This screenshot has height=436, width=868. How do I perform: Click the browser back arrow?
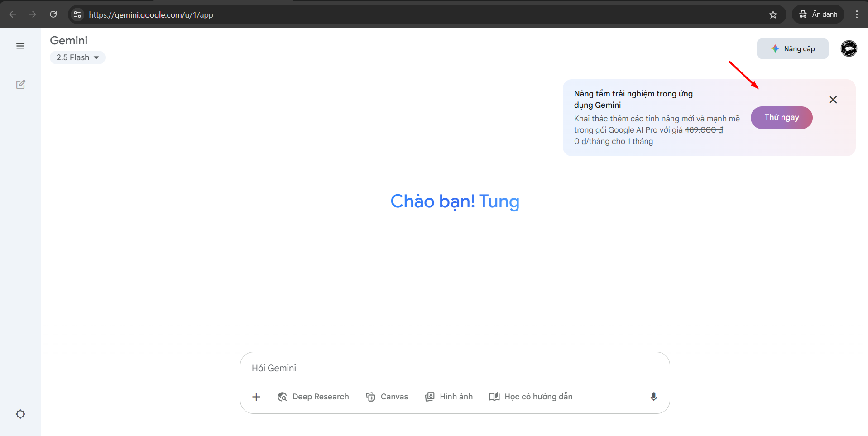(x=13, y=14)
